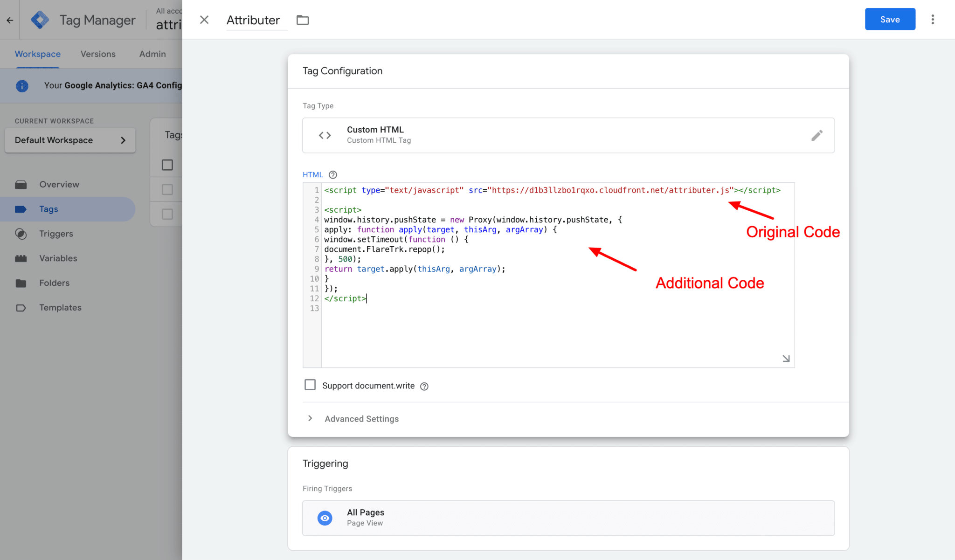This screenshot has height=560, width=955.
Task: Edit tag type with pencil icon
Action: (x=817, y=135)
